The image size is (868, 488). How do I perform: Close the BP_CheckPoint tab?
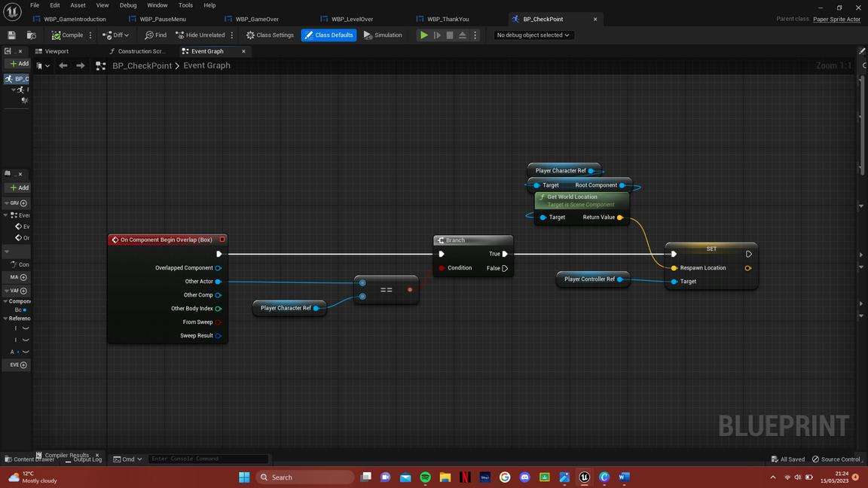(x=595, y=19)
